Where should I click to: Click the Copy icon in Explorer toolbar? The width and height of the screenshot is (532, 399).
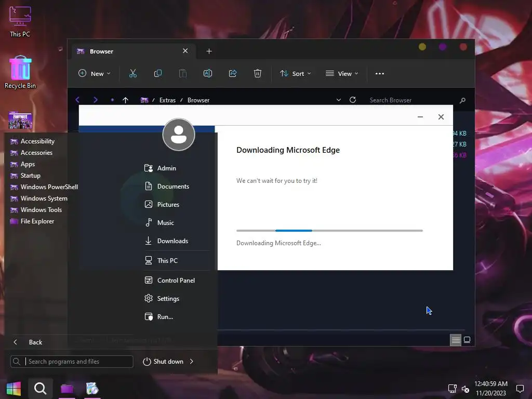pyautogui.click(x=158, y=73)
